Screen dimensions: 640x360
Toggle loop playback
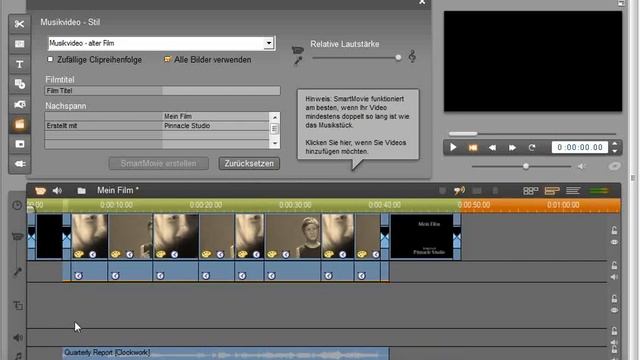tap(531, 147)
